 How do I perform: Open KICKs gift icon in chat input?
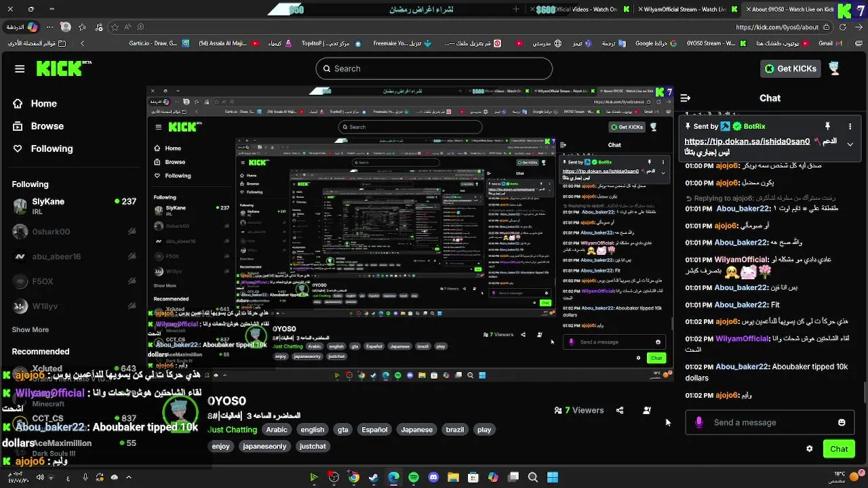tap(699, 422)
